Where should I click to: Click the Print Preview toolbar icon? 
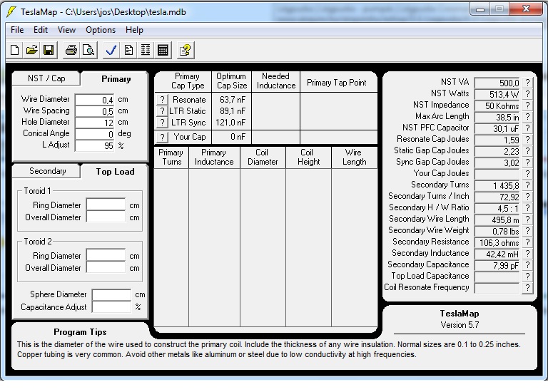88,51
